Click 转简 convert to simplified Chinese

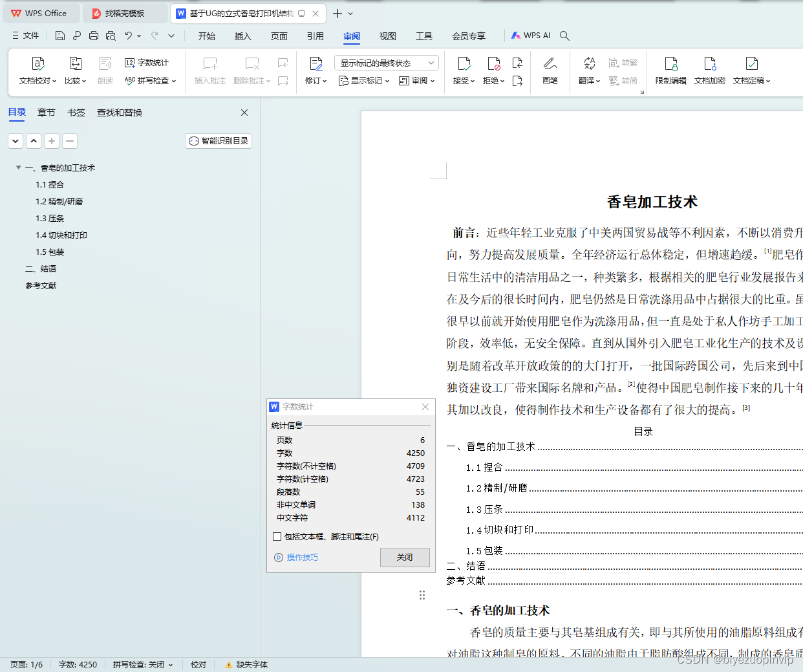tap(623, 81)
